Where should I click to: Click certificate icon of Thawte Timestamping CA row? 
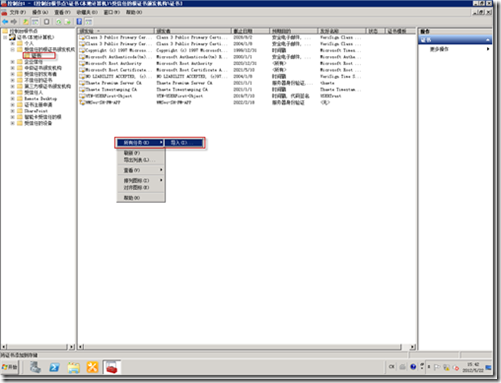pyautogui.click(x=82, y=89)
